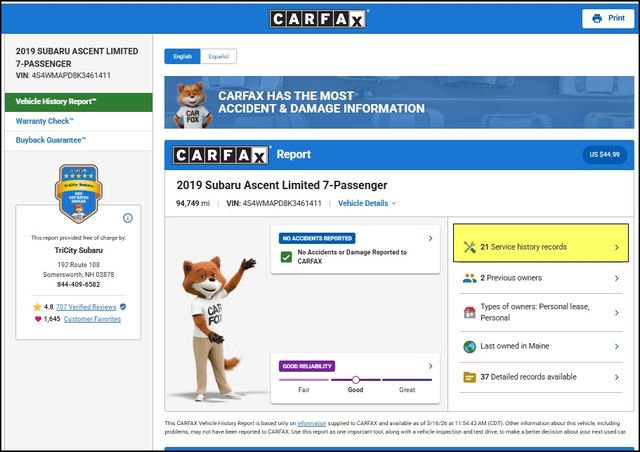This screenshot has height=452, width=640.
Task: Click the globe last owned icon
Action: click(x=469, y=346)
